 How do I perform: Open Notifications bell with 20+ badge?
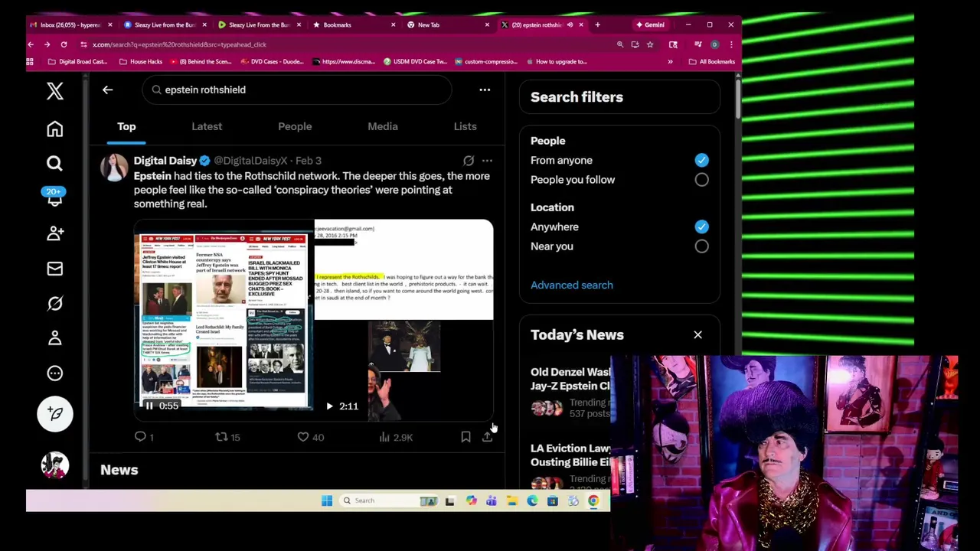54,197
